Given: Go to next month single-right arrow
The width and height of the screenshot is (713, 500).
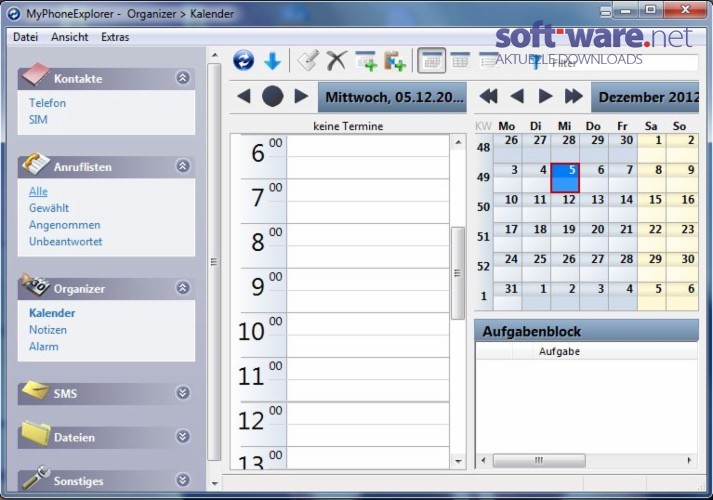Looking at the screenshot, I should (x=545, y=96).
